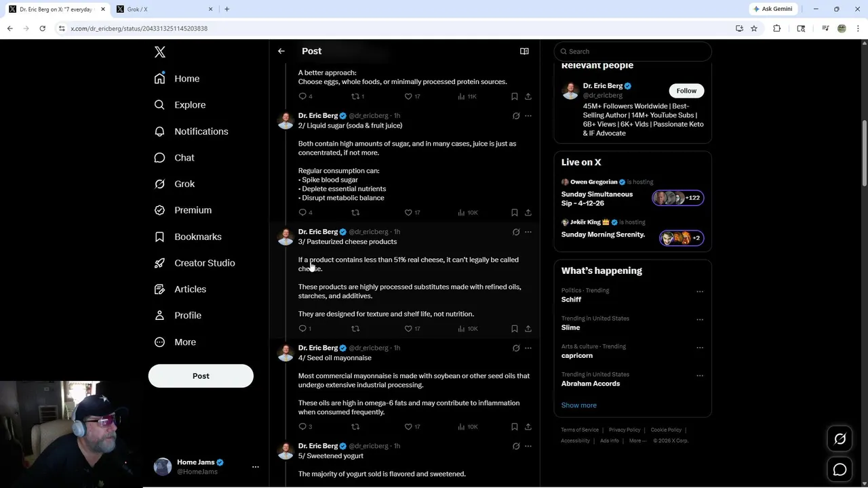The height and width of the screenshot is (488, 868).
Task: Open the Home Jams account options menu
Action: pyautogui.click(x=256, y=467)
